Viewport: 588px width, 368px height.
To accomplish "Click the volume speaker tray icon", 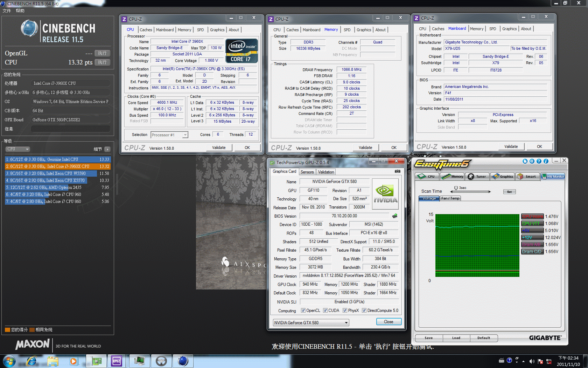I will [x=532, y=361].
